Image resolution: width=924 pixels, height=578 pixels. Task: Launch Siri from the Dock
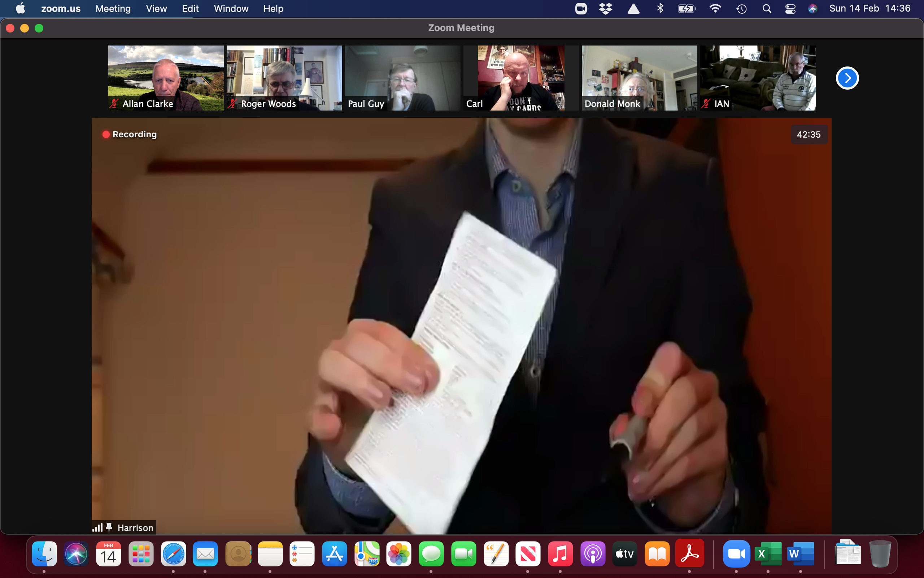tap(77, 553)
